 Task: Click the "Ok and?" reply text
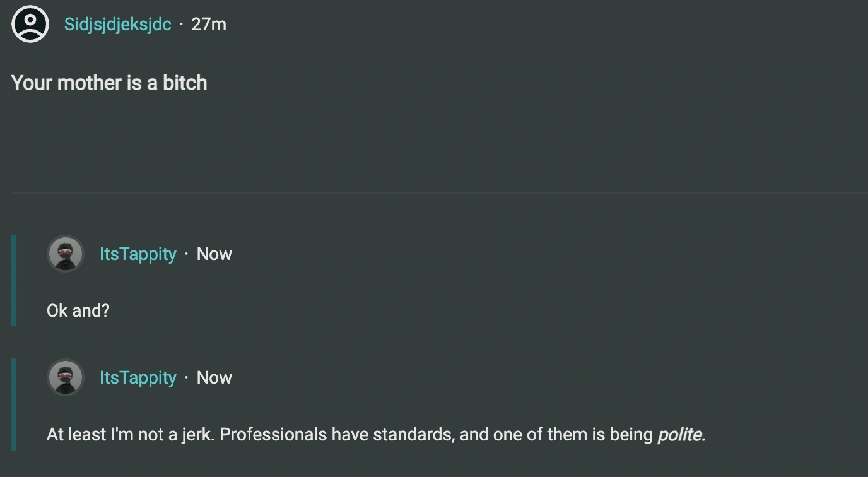[78, 310]
